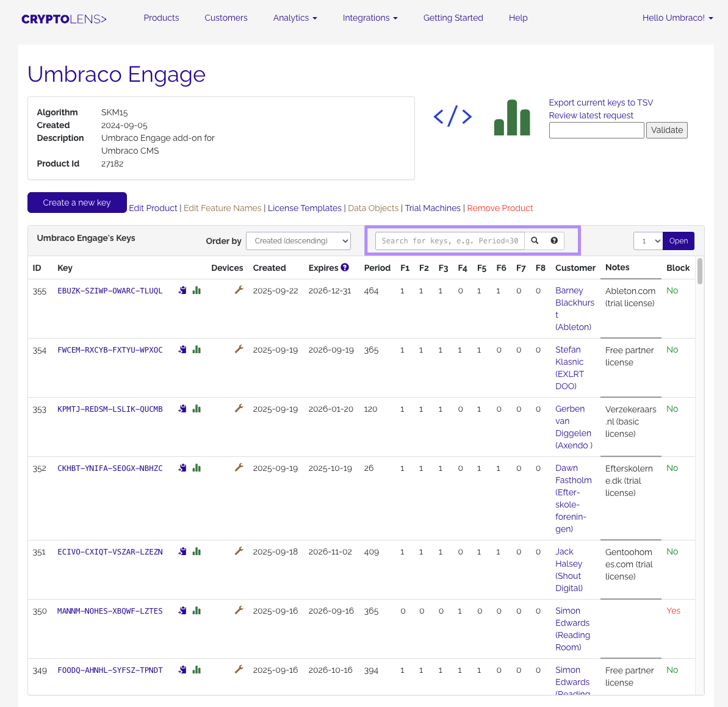Screen dimensions: 728x707
Task: Click the wrench icon for key 355
Action: tap(239, 290)
